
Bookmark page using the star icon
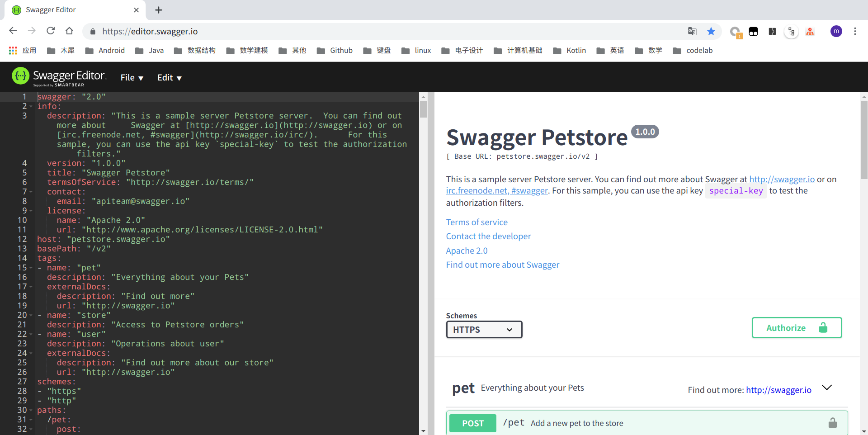point(711,31)
